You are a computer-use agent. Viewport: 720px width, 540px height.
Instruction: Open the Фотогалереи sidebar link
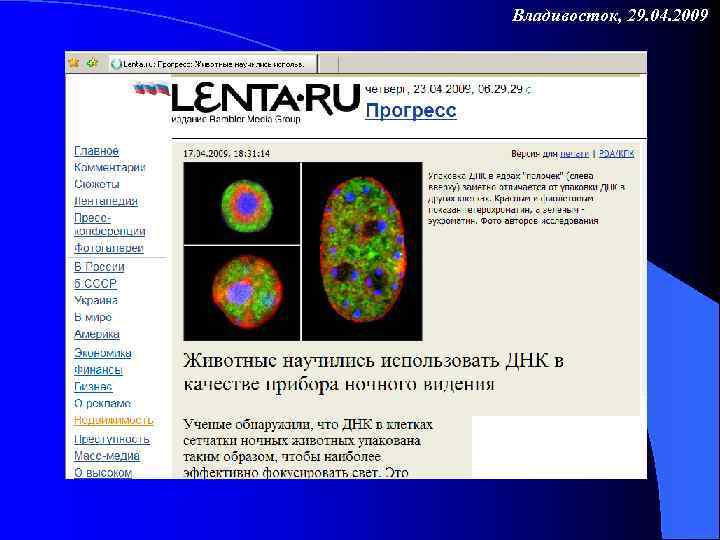click(109, 248)
